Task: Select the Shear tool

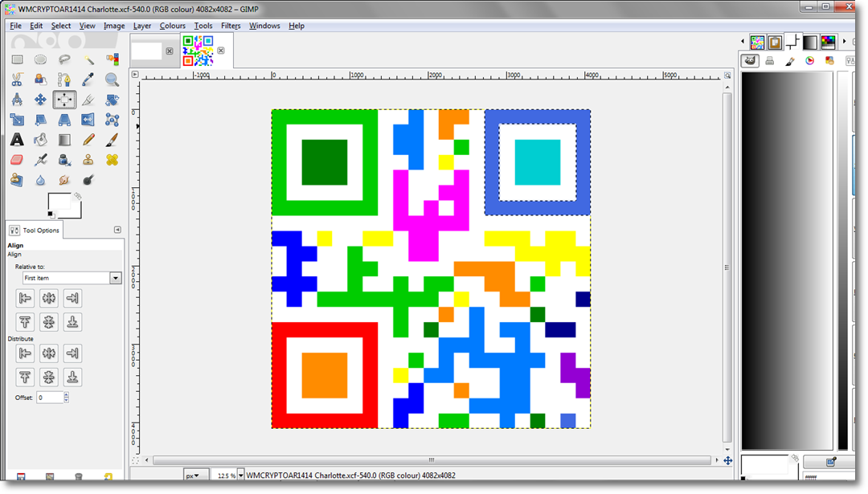Action: pos(40,120)
